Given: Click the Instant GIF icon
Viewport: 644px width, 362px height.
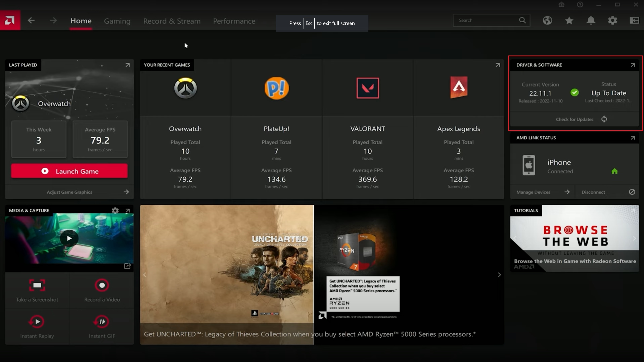Looking at the screenshot, I should 102,321.
